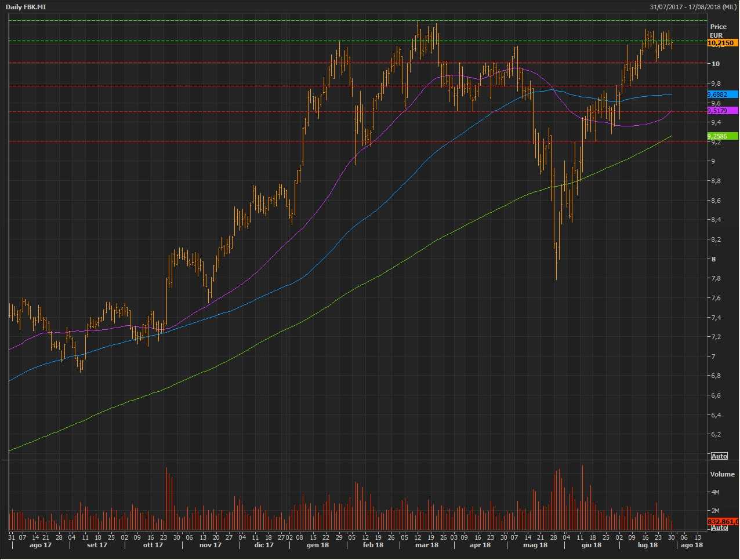Click the 7,2 price axis label
Viewport: 740px width, 560px height.
716,337
